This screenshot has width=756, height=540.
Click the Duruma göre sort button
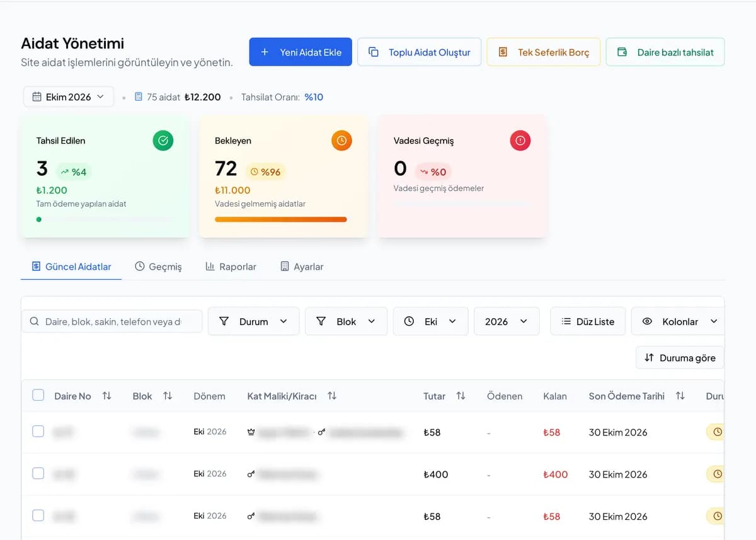click(x=680, y=358)
